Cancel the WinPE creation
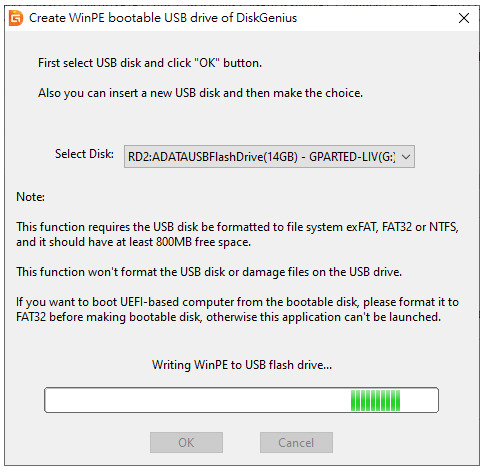Screen dimensions: 489x474 coord(296,442)
